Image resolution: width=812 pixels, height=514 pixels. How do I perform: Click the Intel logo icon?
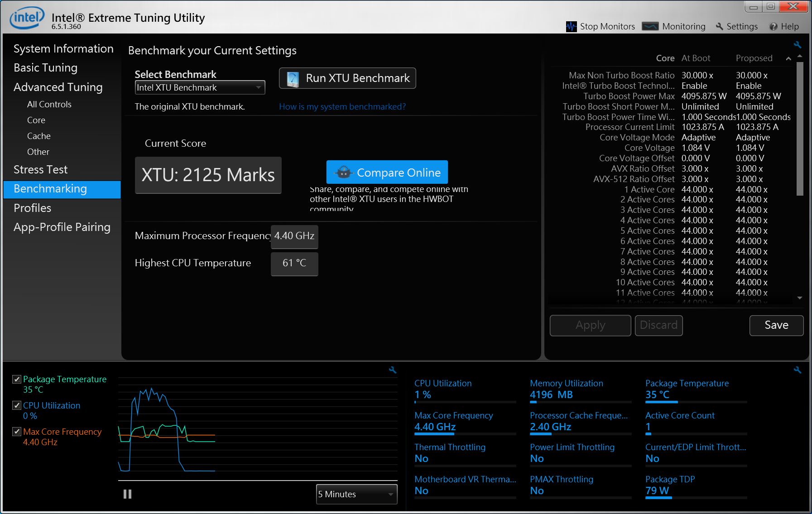pyautogui.click(x=27, y=18)
